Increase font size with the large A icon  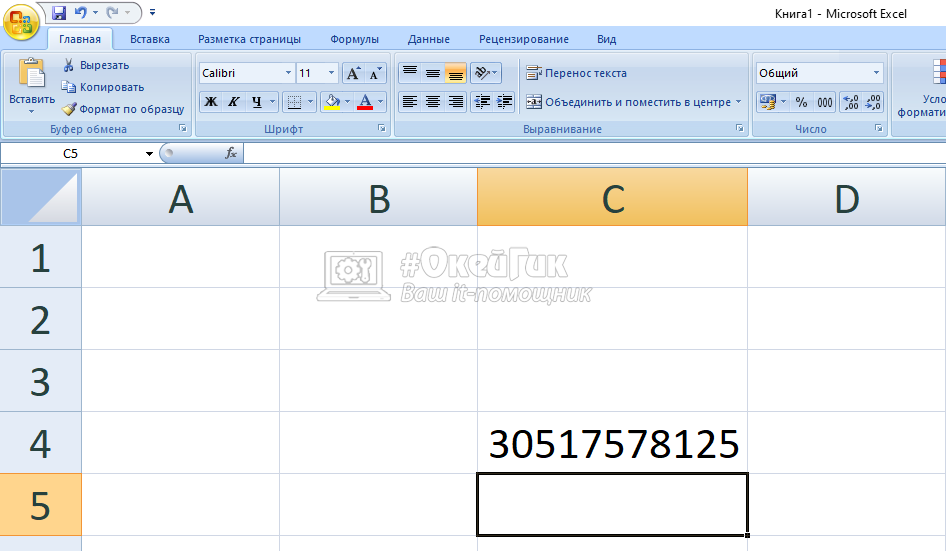353,73
